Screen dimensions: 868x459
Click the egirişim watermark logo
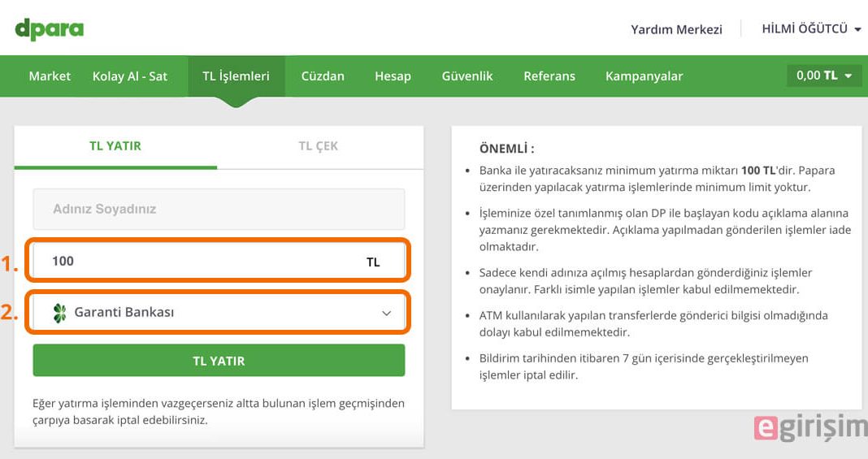point(810,427)
